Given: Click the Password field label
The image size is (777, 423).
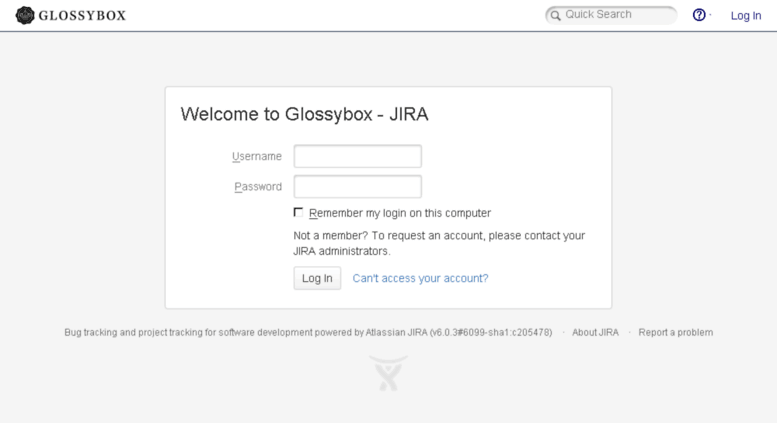Looking at the screenshot, I should 258,187.
